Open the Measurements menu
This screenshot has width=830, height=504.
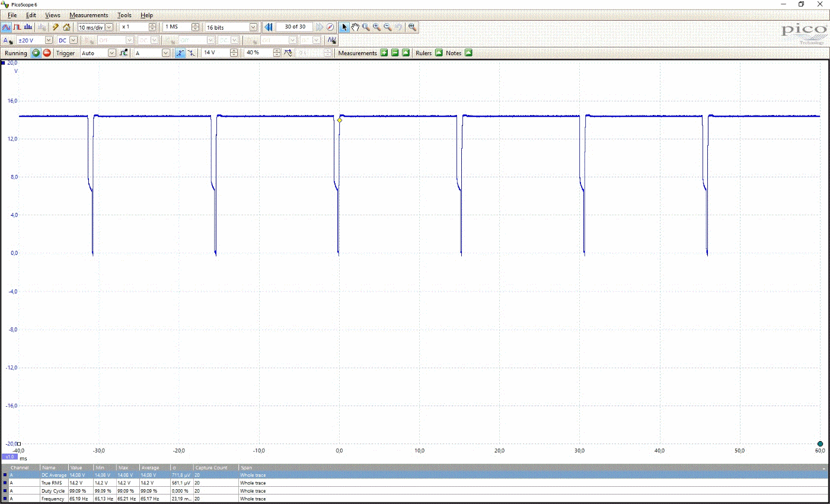[x=89, y=15]
